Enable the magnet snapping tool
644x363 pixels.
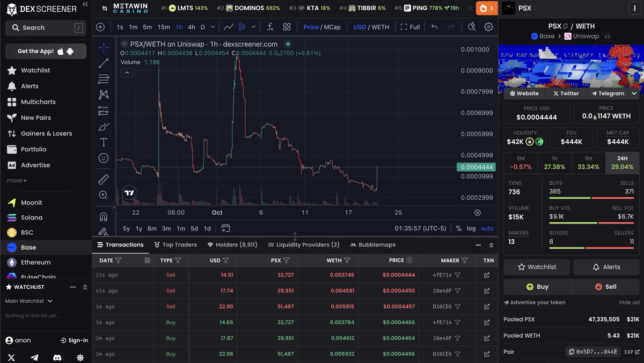pyautogui.click(x=103, y=216)
